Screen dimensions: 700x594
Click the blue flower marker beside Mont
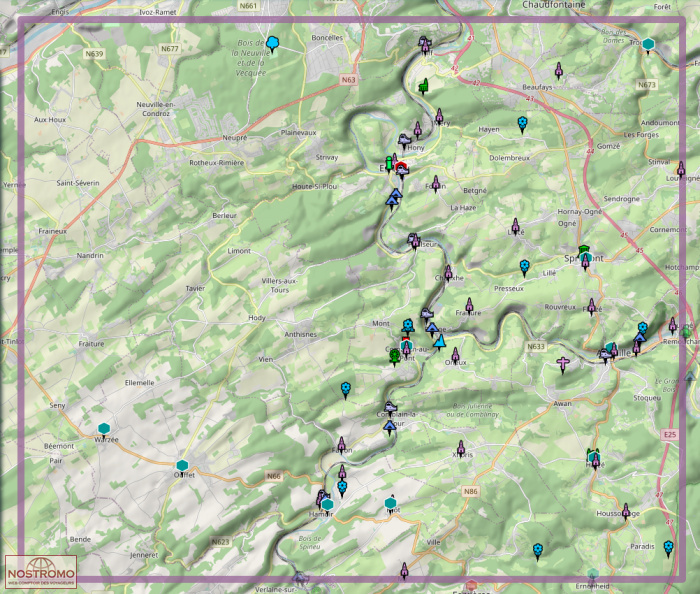(408, 327)
